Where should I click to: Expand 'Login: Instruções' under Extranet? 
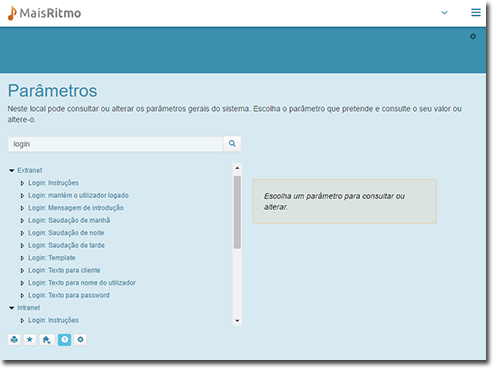22,183
